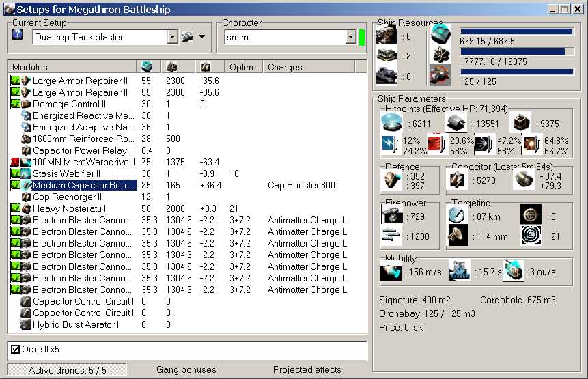Click the Damage Control II module icon
Image resolution: width=588 pixels, height=379 pixels.
tap(26, 104)
